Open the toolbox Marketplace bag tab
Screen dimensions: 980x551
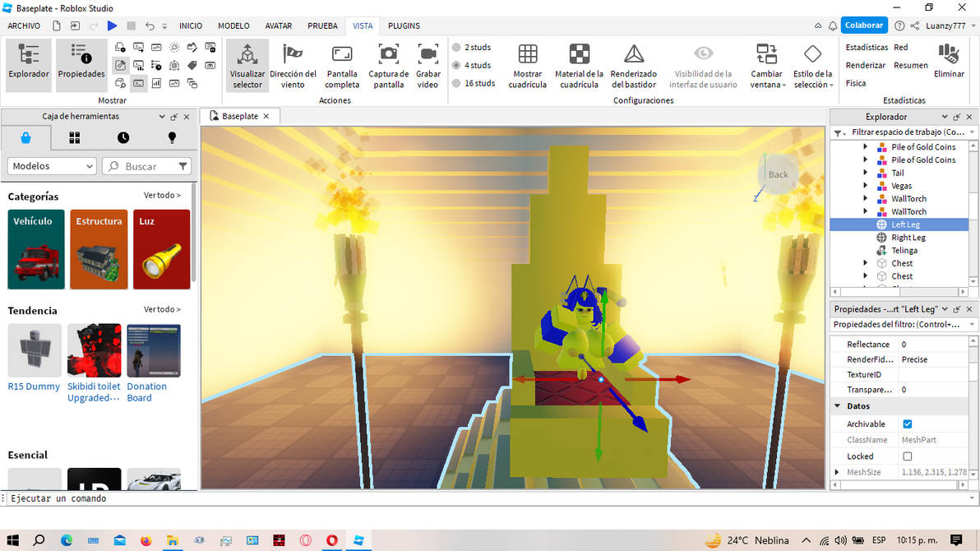tap(26, 137)
